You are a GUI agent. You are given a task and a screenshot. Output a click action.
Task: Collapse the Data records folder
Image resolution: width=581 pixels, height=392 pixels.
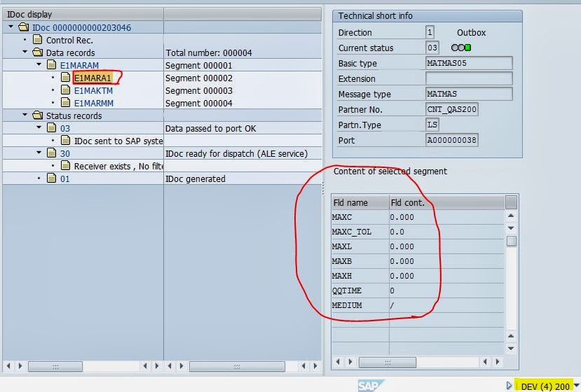[x=25, y=52]
